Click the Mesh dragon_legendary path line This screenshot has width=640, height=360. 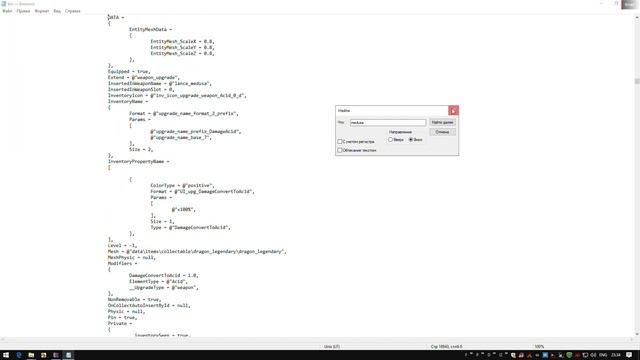click(197, 251)
